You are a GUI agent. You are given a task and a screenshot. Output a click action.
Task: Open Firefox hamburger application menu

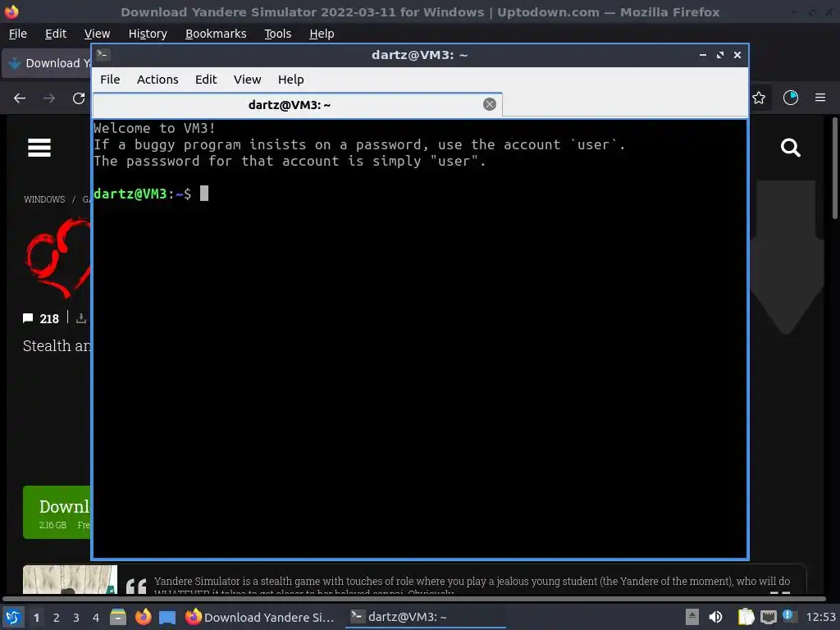[820, 98]
